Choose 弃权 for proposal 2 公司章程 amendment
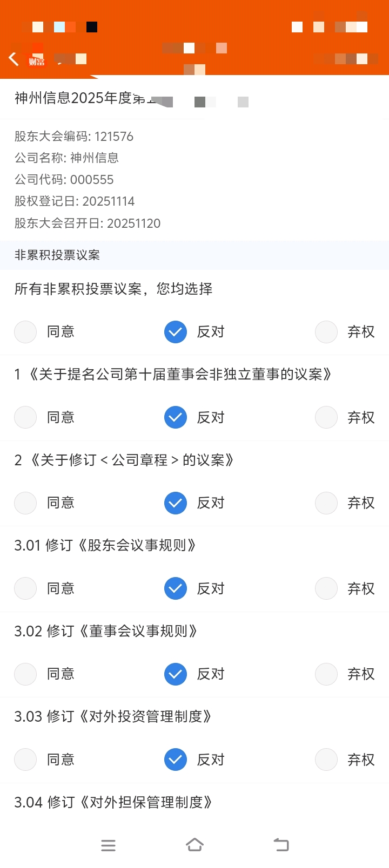Image resolution: width=389 pixels, height=868 pixels. 326,503
